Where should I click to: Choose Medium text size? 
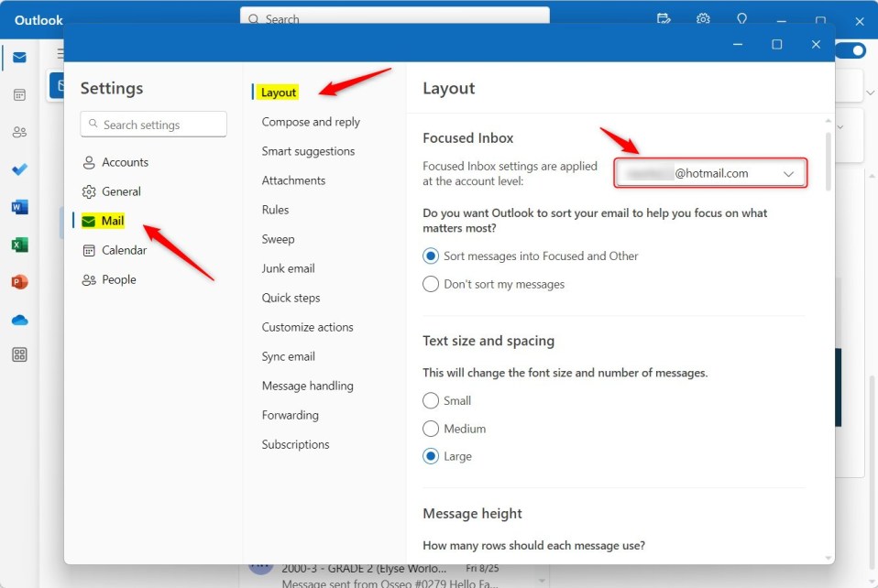click(x=431, y=429)
